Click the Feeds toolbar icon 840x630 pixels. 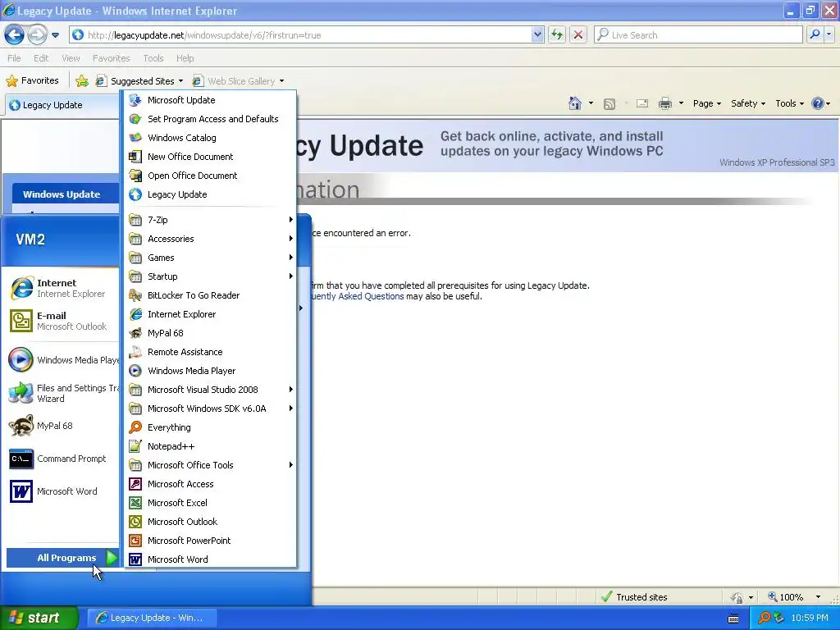(x=609, y=104)
